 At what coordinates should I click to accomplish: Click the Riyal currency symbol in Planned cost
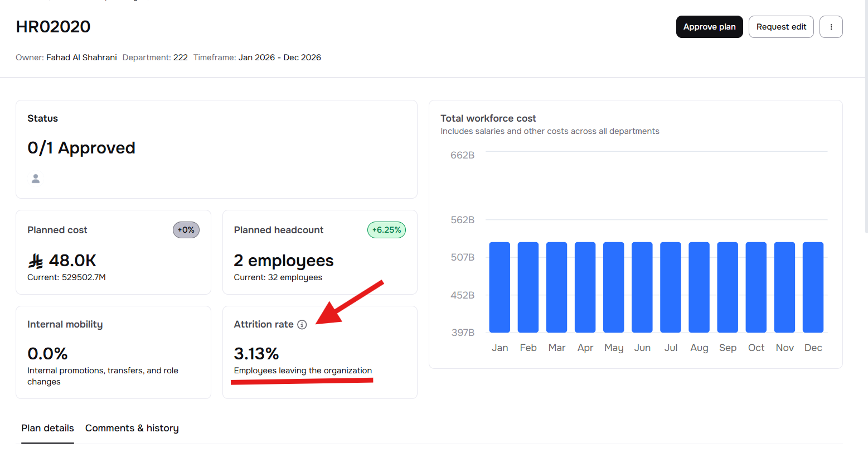click(x=36, y=261)
